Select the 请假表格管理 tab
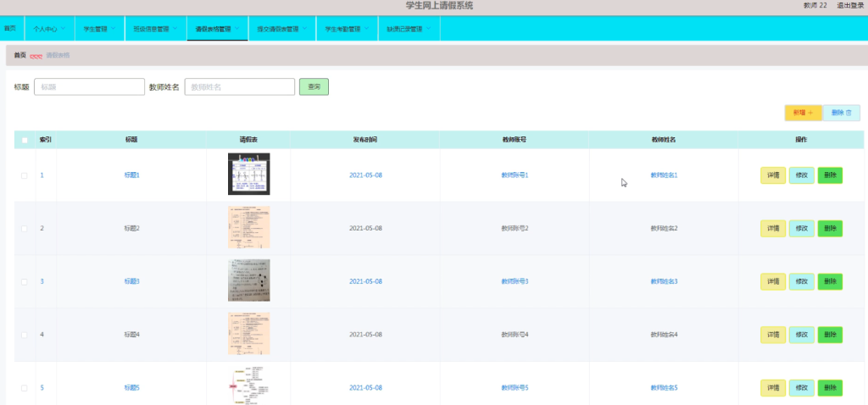This screenshot has width=868, height=405. (x=218, y=28)
